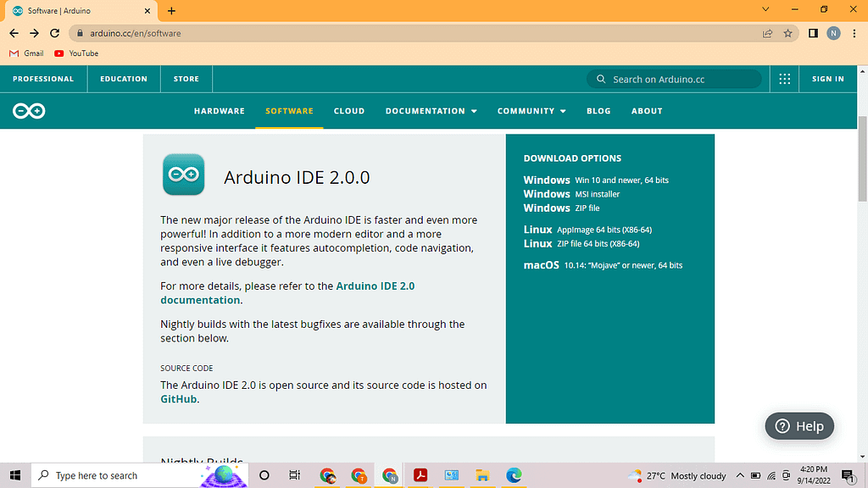Click the apps grid icon beside Sign In
Screen dimensions: 868x488
(x=784, y=78)
